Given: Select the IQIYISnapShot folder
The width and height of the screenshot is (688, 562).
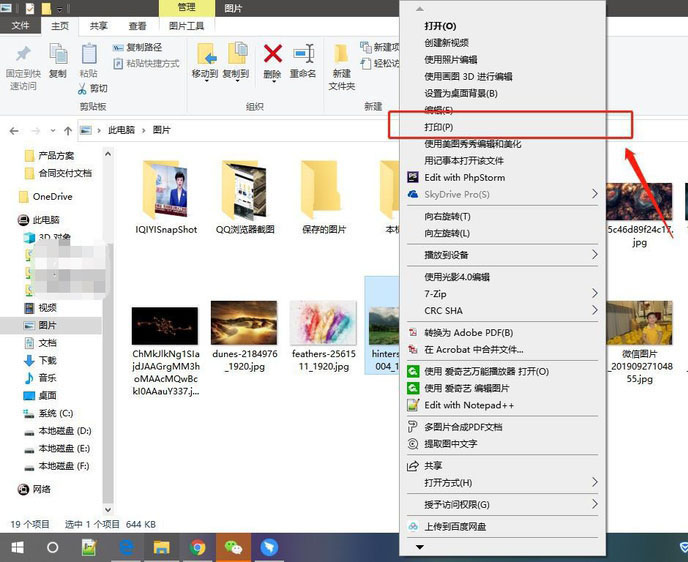Looking at the screenshot, I should (166, 197).
